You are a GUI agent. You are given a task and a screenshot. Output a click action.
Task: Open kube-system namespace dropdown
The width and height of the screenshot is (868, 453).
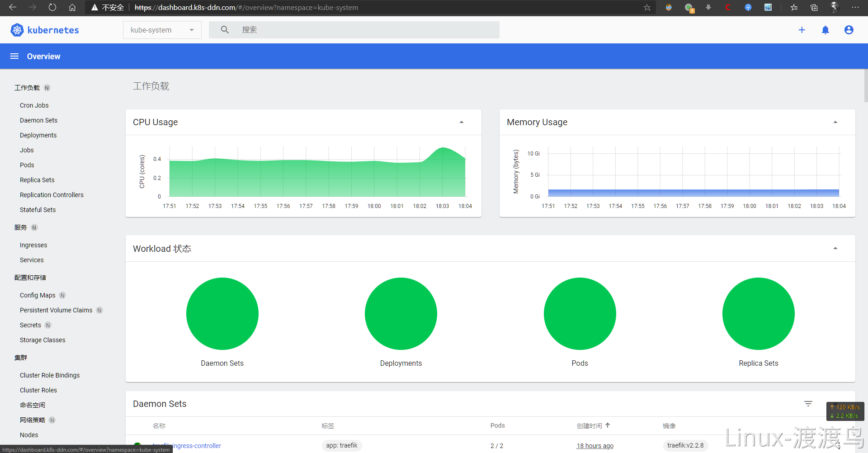162,30
